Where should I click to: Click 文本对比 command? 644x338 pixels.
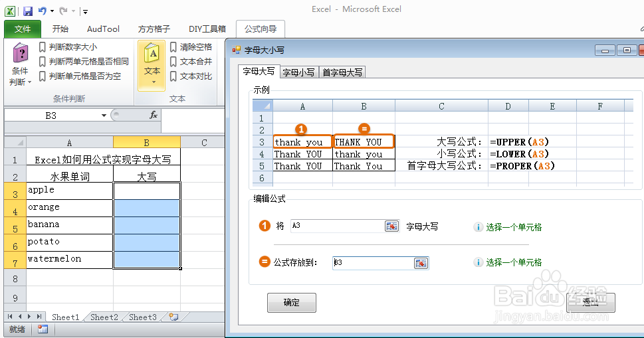(191, 76)
